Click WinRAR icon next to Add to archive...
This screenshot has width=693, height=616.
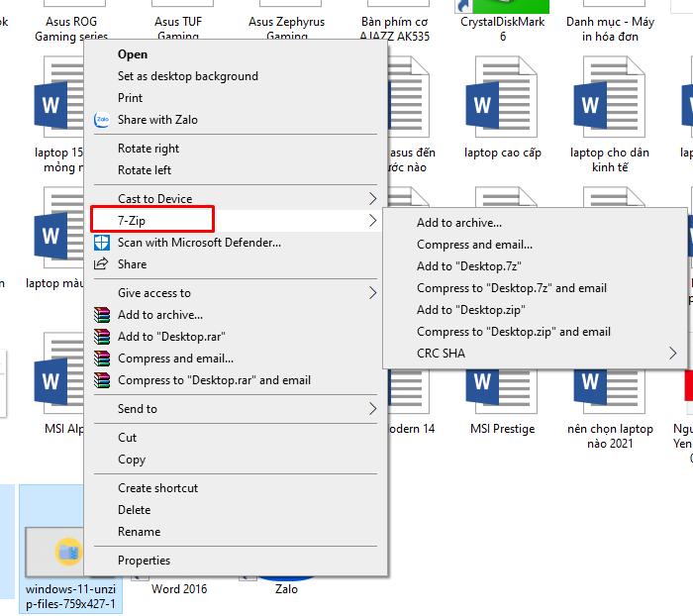point(102,315)
